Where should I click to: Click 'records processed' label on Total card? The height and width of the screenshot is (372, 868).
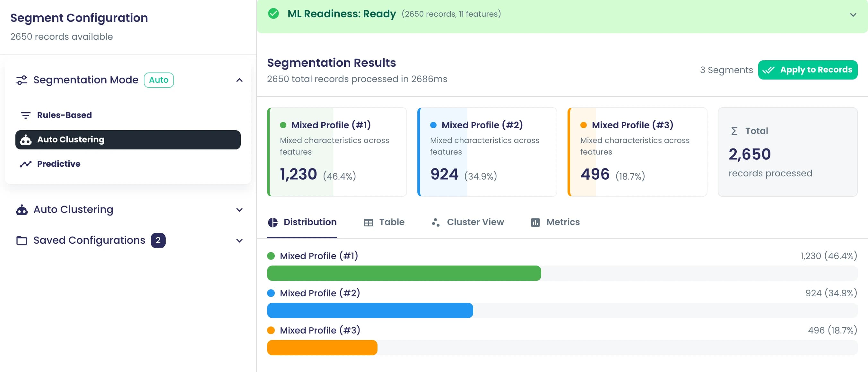tap(770, 173)
